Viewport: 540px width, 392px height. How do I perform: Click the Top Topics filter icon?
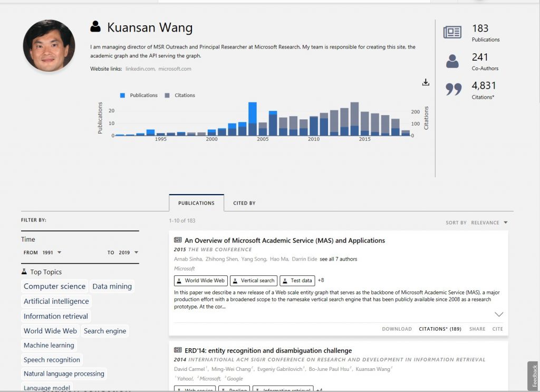(x=23, y=271)
